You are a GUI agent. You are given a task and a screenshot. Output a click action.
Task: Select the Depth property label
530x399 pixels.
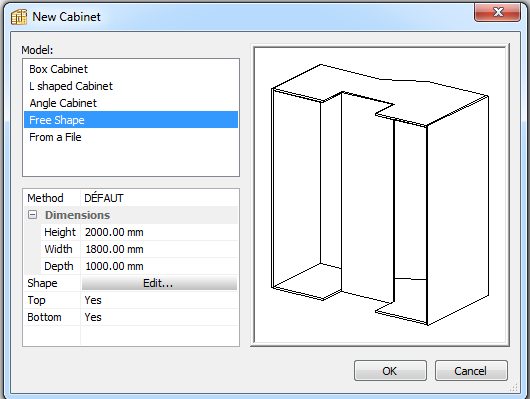pyautogui.click(x=59, y=266)
